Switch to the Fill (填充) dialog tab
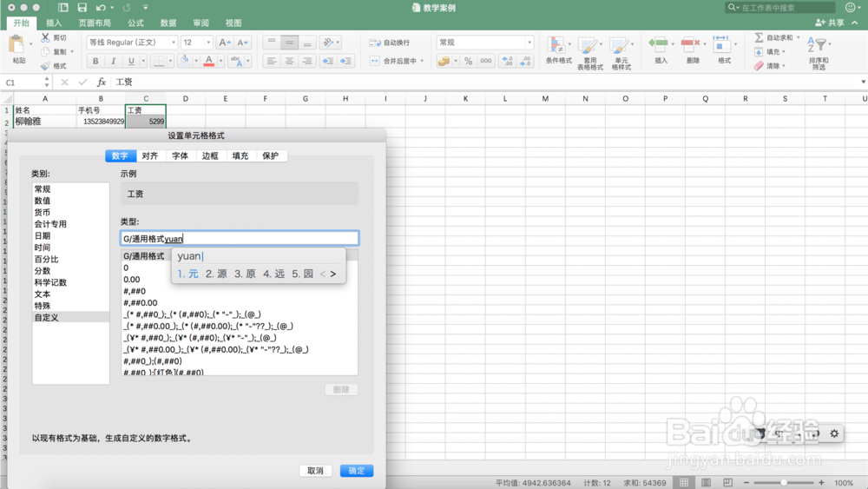Image resolution: width=868 pixels, height=489 pixels. click(240, 156)
